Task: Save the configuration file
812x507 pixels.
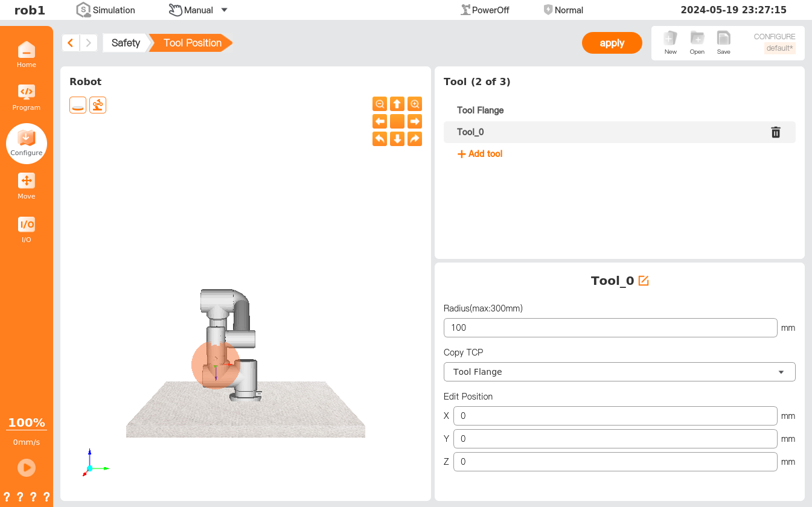Action: (x=723, y=43)
